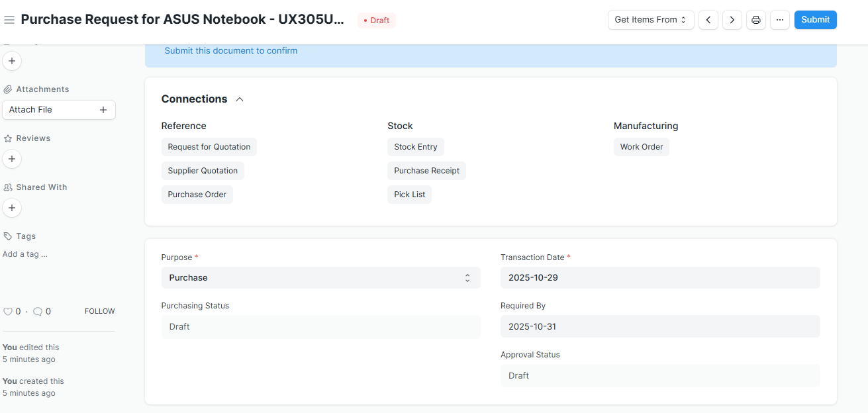Image resolution: width=868 pixels, height=413 pixels.
Task: Click the Required By date field
Action: click(x=659, y=326)
